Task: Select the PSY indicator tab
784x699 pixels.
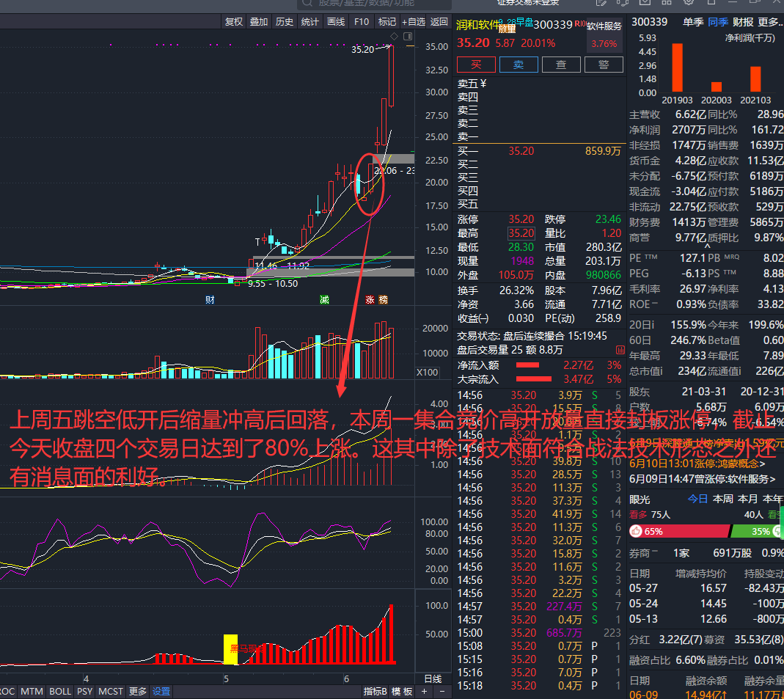Action: click(84, 692)
